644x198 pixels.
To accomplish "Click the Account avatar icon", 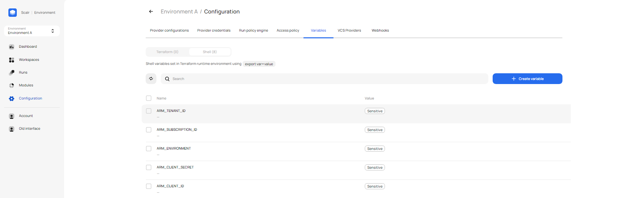I will [12, 116].
